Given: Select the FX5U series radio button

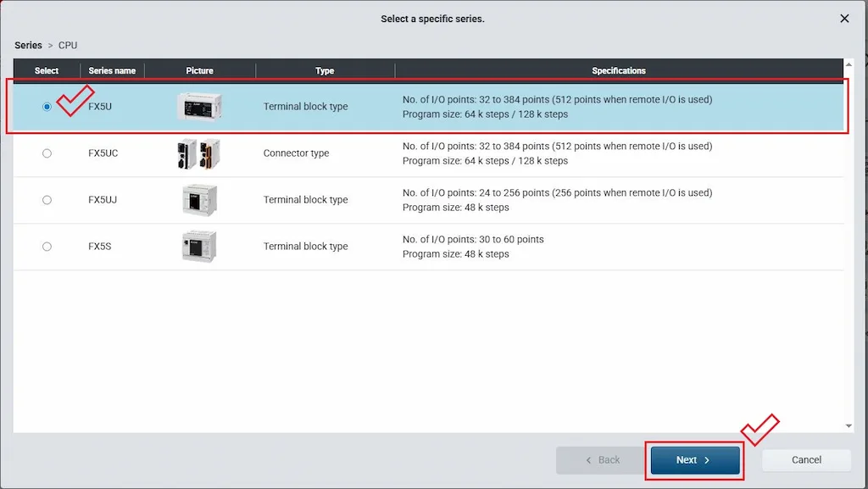Looking at the screenshot, I should click(x=47, y=107).
